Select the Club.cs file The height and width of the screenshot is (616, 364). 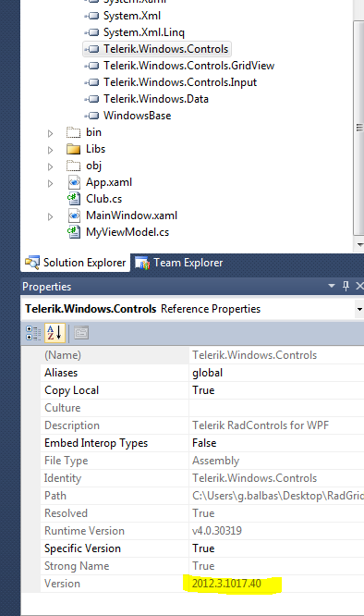104,199
